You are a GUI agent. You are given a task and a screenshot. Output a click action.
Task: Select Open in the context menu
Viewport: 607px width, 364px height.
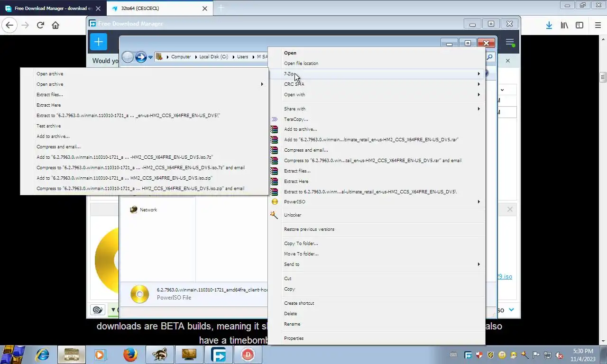coord(290,53)
